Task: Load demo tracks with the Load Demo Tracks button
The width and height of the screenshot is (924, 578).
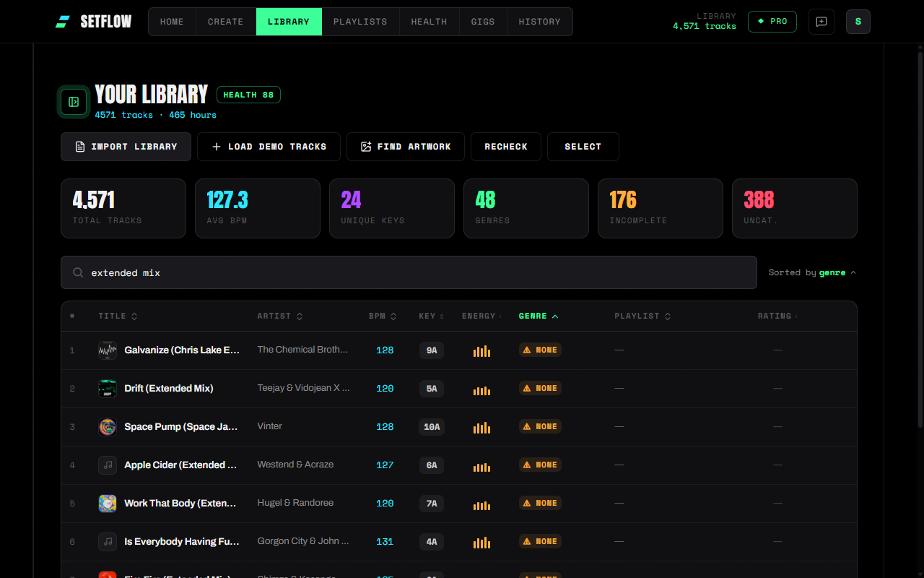Action: coord(269,147)
